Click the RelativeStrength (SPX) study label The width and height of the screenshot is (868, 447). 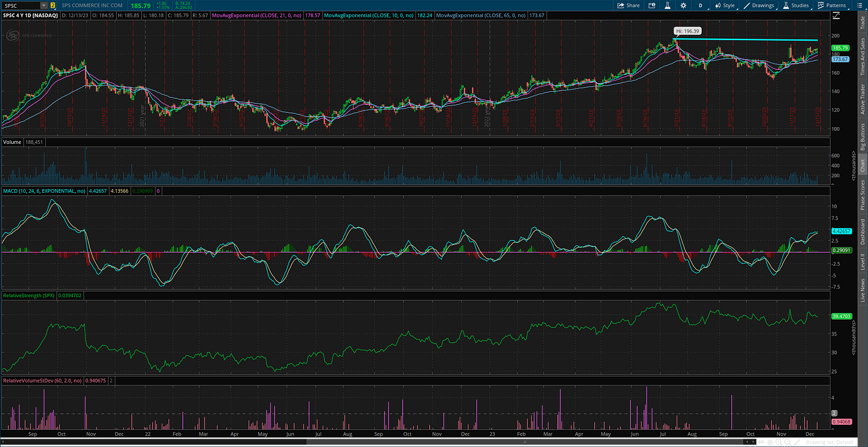(29, 295)
